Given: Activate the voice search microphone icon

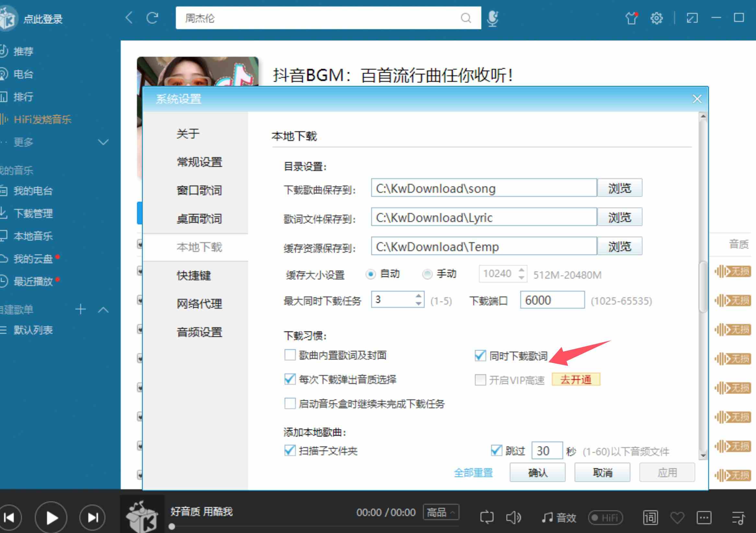Looking at the screenshot, I should 493,18.
